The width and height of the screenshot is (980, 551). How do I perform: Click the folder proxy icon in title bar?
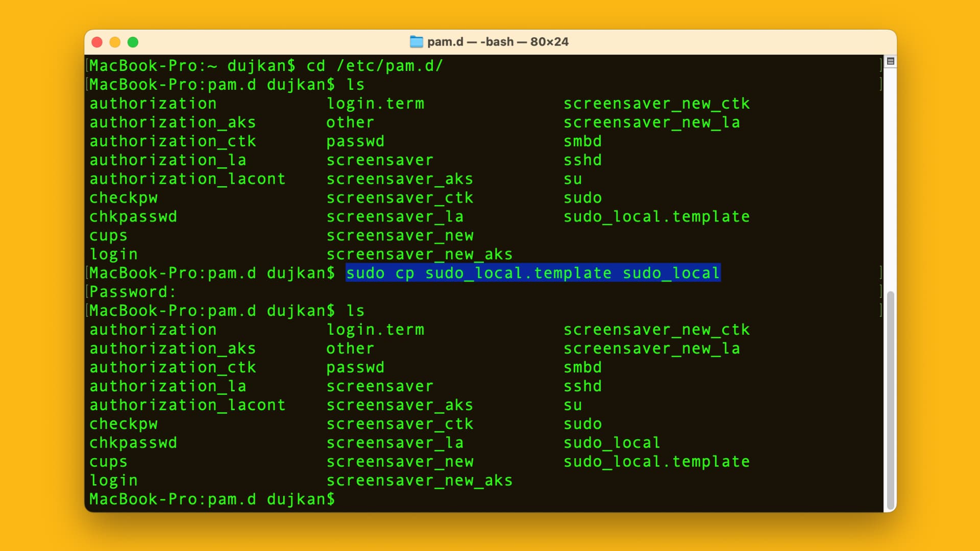[x=416, y=42]
